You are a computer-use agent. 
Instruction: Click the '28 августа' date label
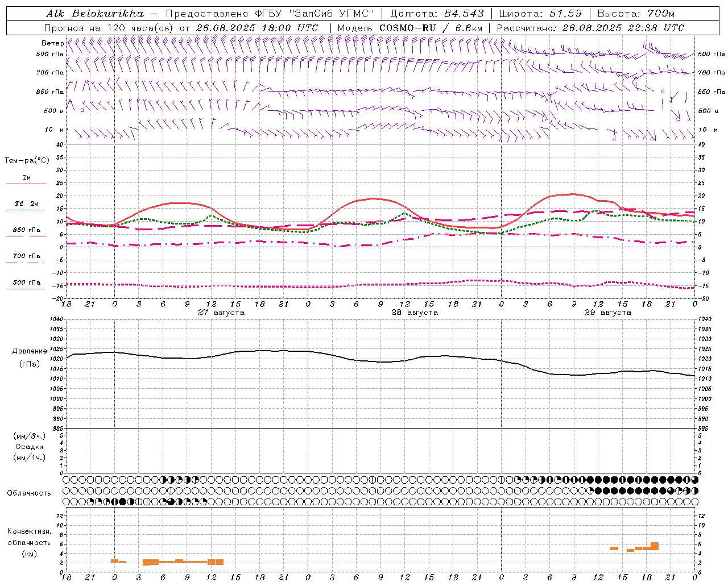415,313
